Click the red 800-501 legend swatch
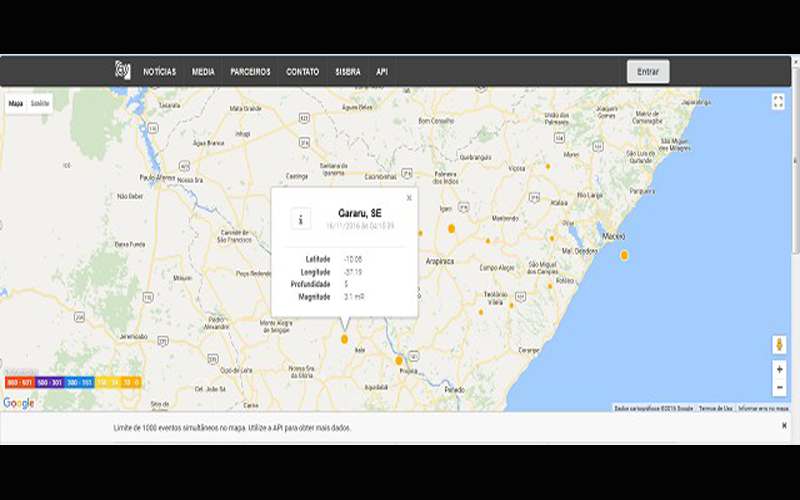Viewport: 800px width, 500px height. (19, 383)
